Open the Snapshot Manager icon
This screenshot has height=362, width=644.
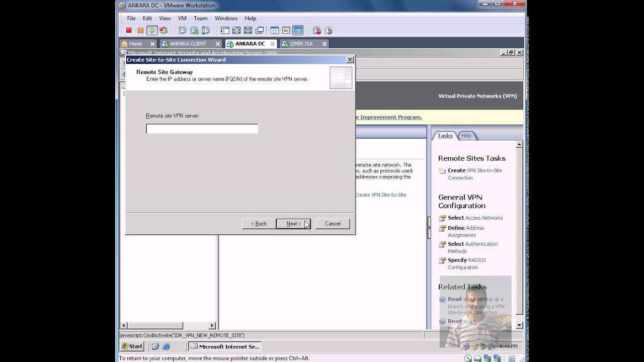pos(205,31)
